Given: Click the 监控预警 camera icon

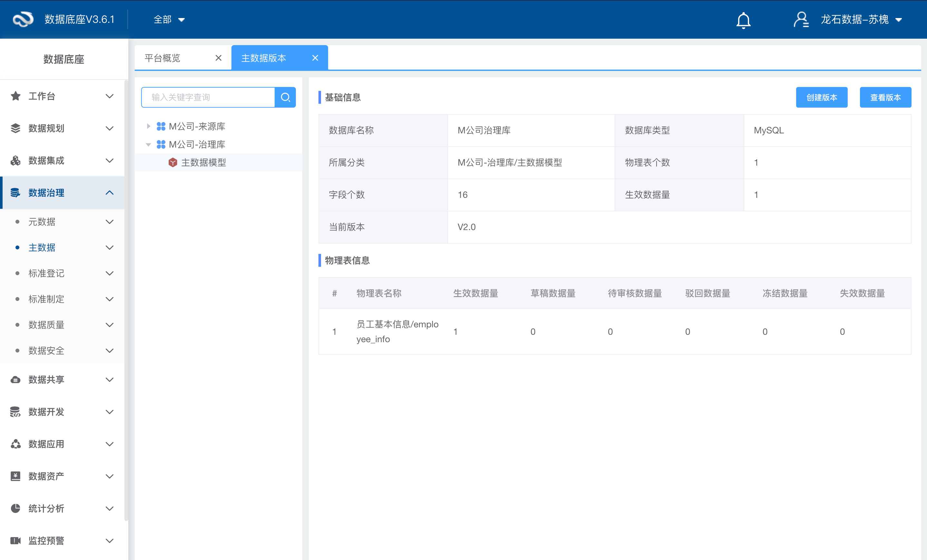Looking at the screenshot, I should click(x=15, y=541).
